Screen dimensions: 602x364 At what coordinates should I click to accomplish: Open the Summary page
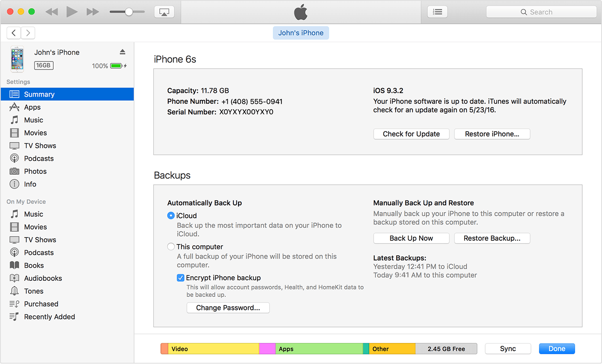tap(39, 94)
